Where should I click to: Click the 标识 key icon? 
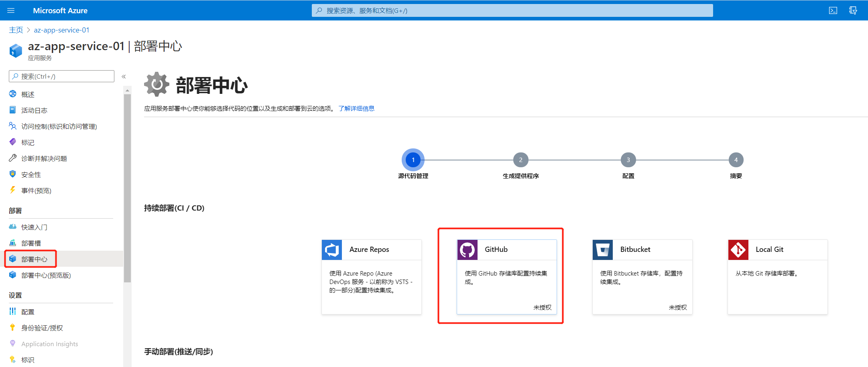click(13, 359)
